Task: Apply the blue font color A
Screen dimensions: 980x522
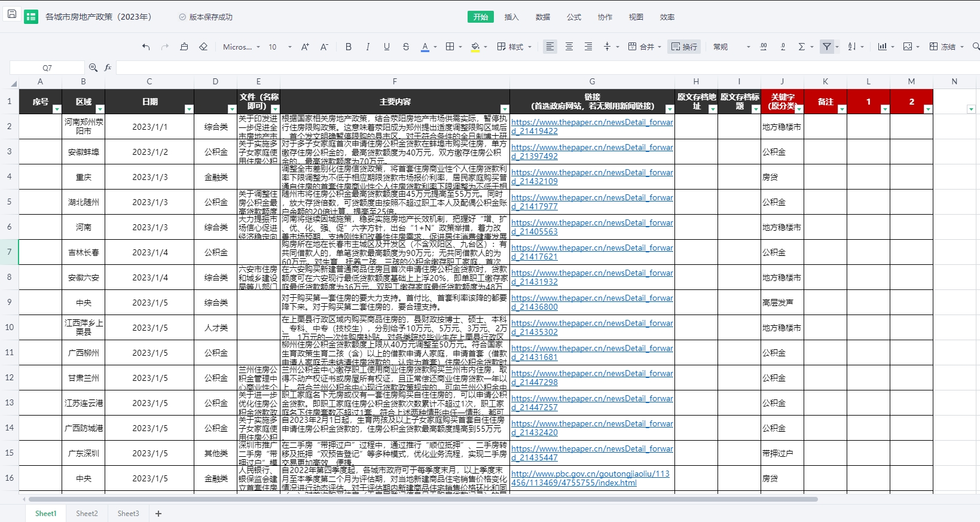Action: 425,47
